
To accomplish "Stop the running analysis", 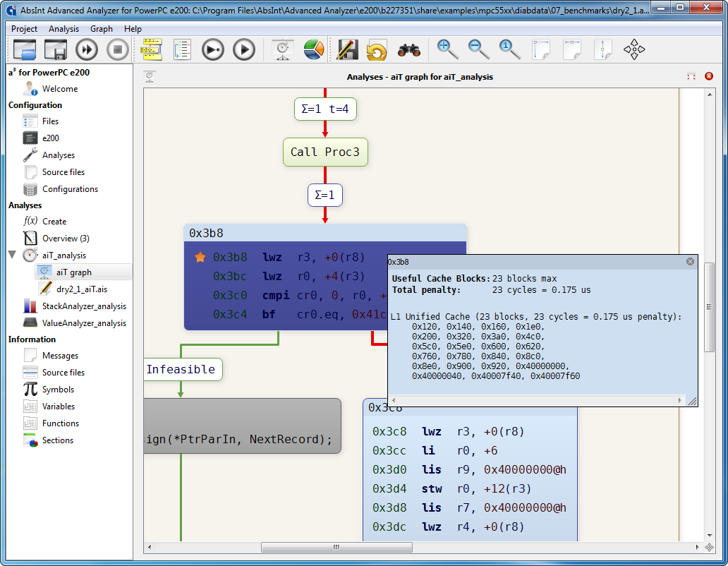I will pyautogui.click(x=118, y=49).
